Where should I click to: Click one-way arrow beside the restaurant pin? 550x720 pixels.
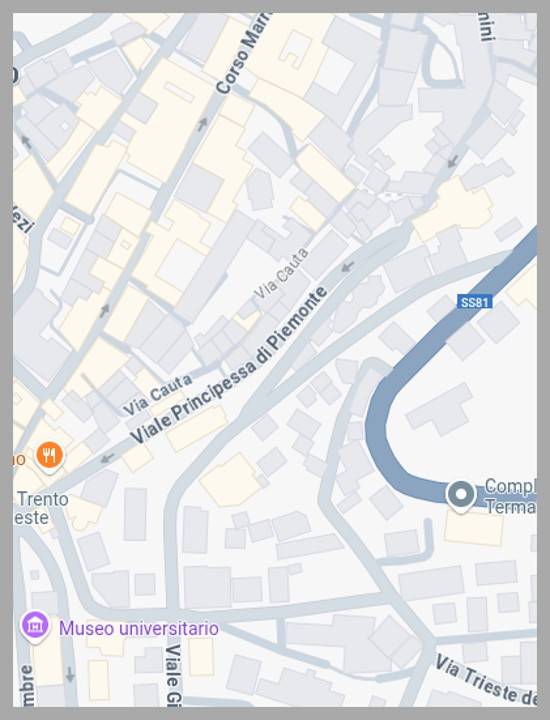click(x=107, y=458)
